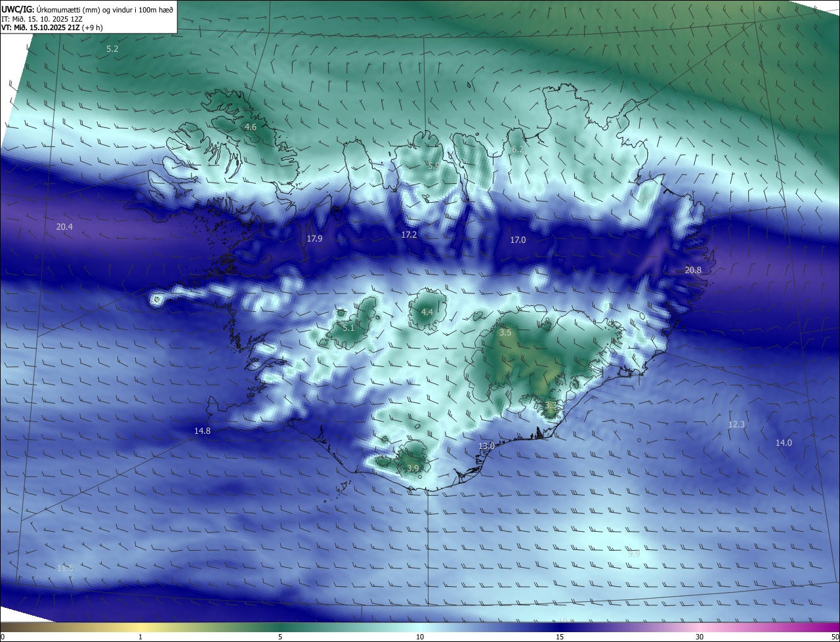The width and height of the screenshot is (840, 642).
Task: Click the "VT: Mið. 15.10.2025 21Z" line
Action: coord(52,28)
